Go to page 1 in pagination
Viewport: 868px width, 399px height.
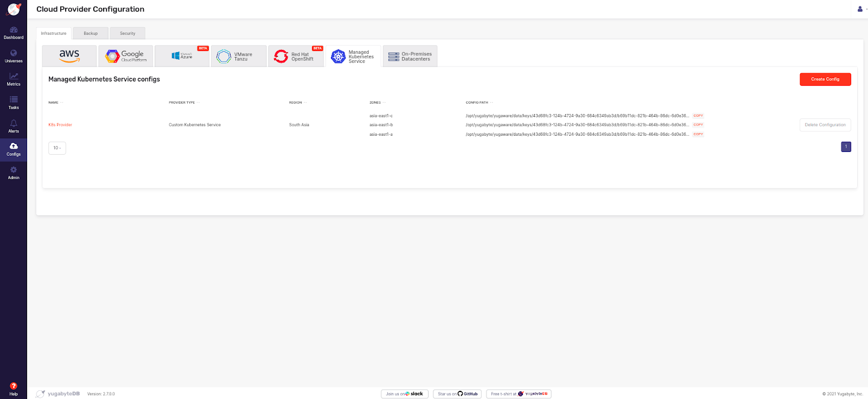(x=846, y=147)
